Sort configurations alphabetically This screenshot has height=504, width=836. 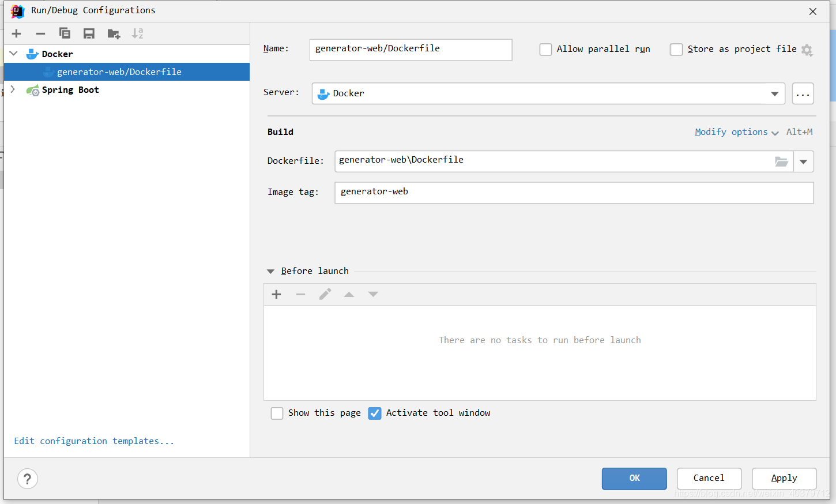point(137,33)
